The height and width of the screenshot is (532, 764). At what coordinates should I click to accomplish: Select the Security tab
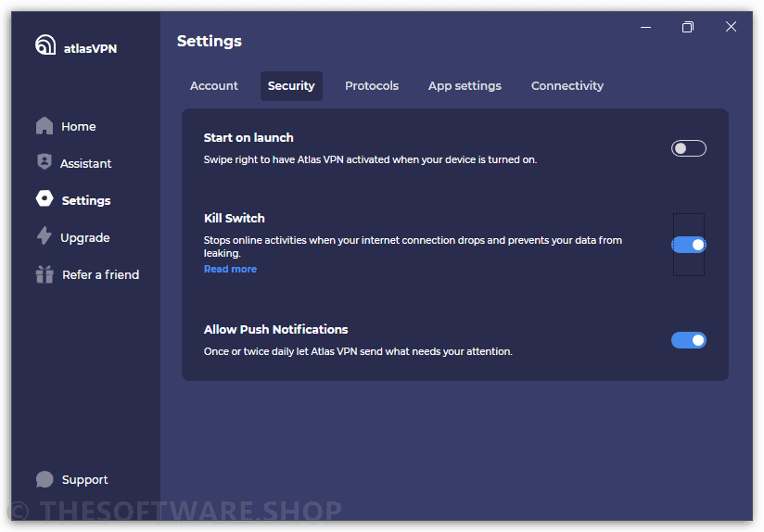coord(291,86)
